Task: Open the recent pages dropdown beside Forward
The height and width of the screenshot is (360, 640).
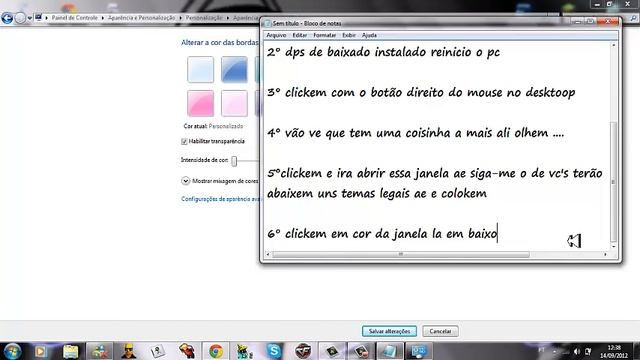Action: 29,18
